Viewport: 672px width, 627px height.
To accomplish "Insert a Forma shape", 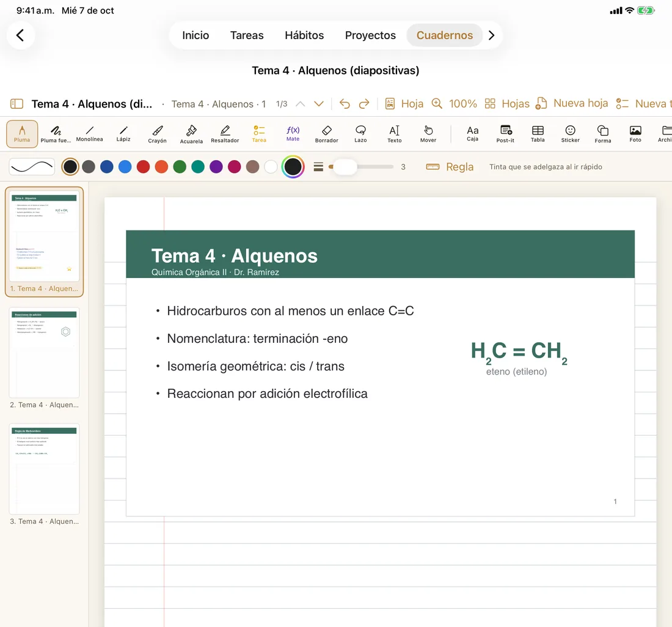I will tap(603, 134).
